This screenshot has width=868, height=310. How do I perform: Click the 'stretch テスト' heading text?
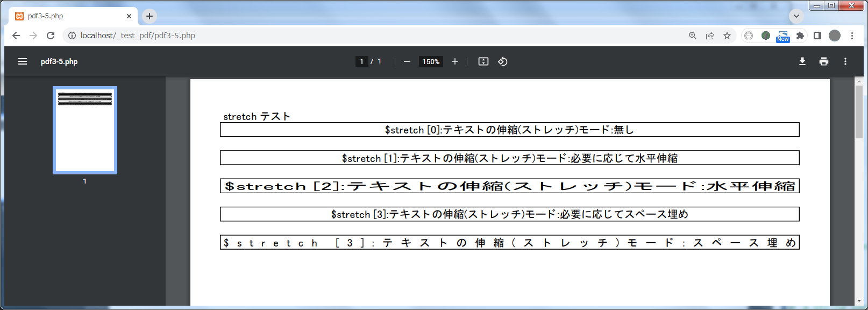tap(257, 116)
